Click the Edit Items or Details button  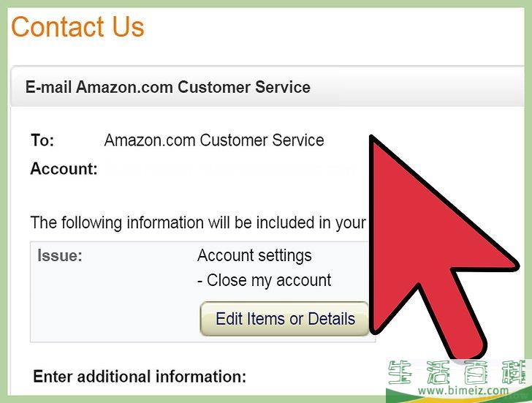[x=284, y=319]
